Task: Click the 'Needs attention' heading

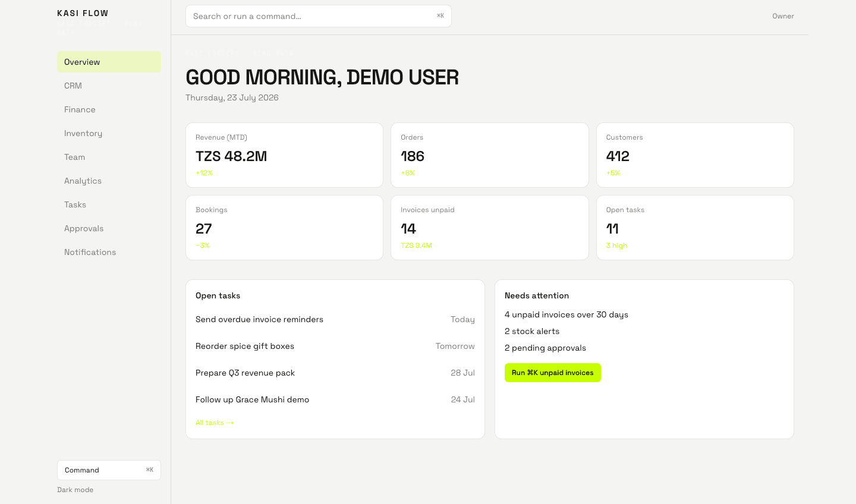Action: (537, 295)
